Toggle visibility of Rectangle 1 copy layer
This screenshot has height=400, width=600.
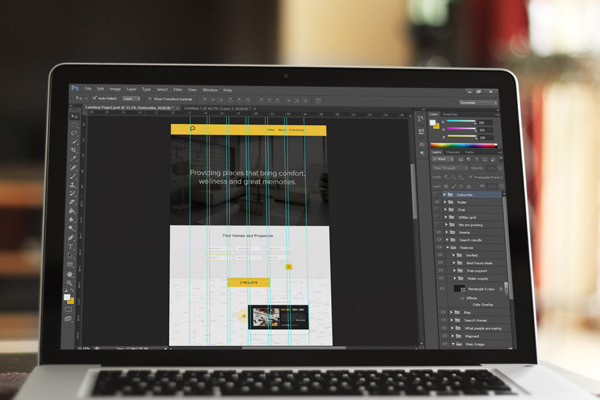coord(442,289)
